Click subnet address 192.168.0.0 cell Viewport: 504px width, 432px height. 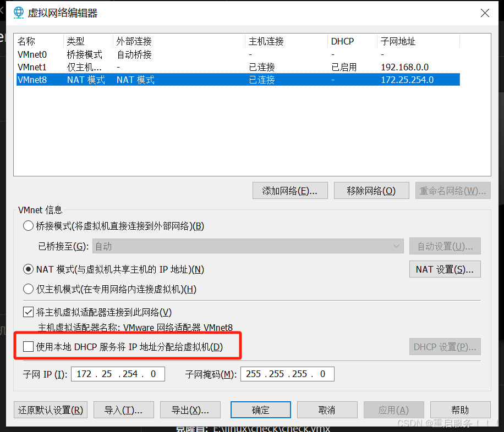pyautogui.click(x=404, y=67)
